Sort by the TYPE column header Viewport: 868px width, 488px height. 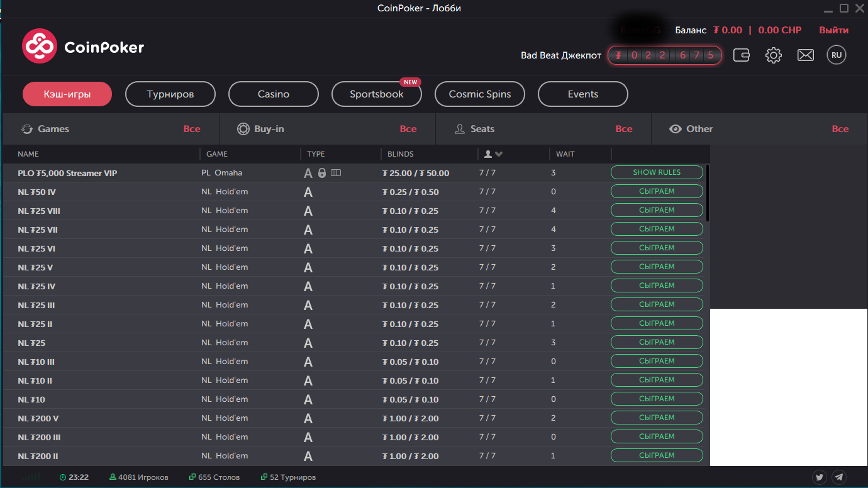(x=316, y=154)
